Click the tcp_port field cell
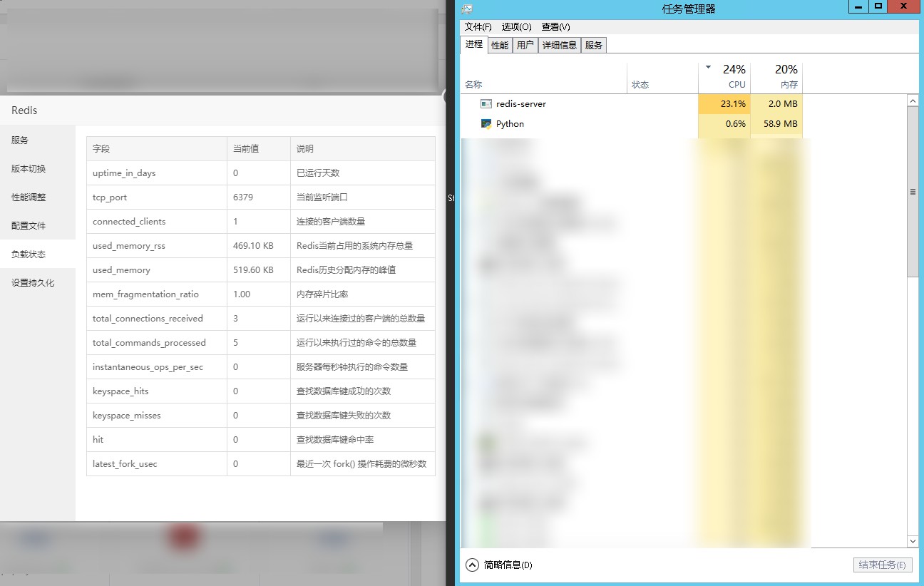The width and height of the screenshot is (924, 586). click(157, 197)
